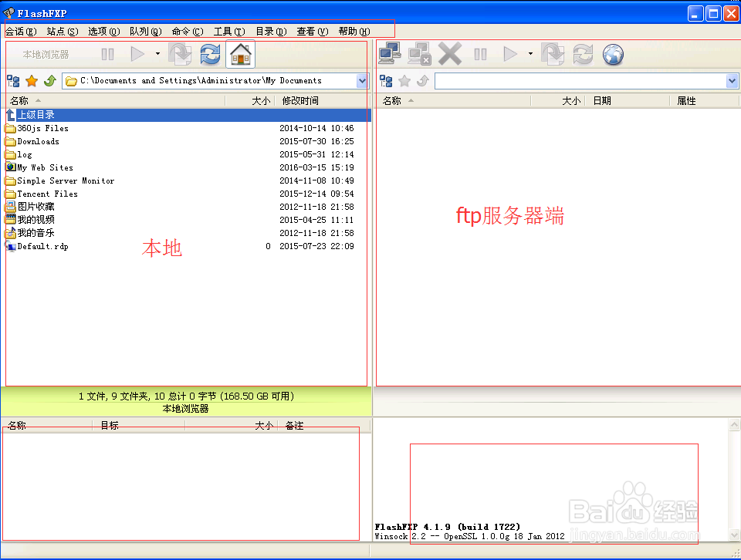Sort the remote list by 名称 column

coord(454,100)
